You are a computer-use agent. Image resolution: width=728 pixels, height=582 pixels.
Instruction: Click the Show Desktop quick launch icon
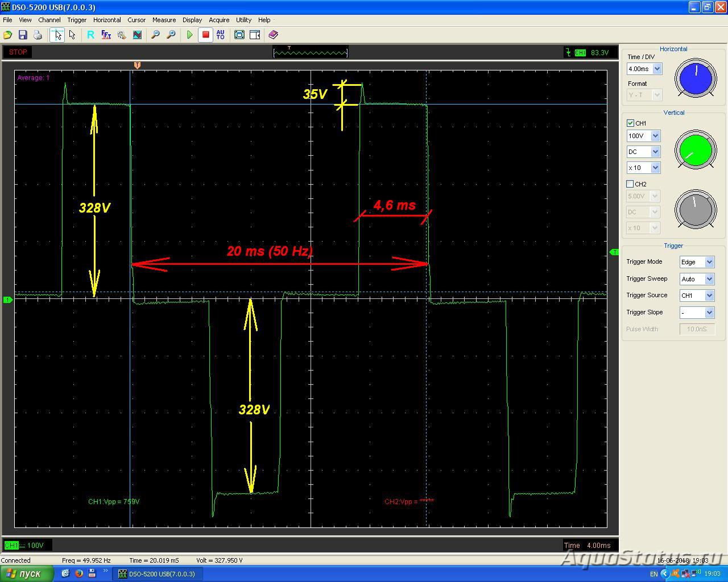click(x=65, y=573)
